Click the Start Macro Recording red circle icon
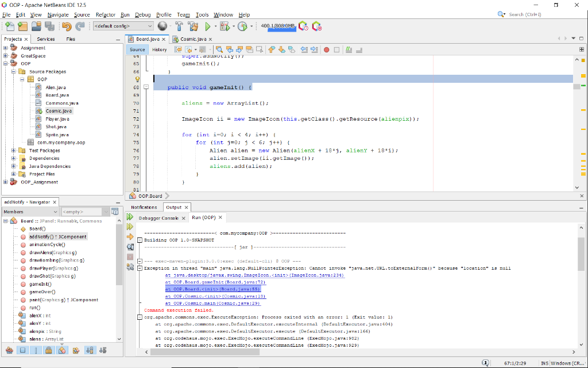 [327, 49]
